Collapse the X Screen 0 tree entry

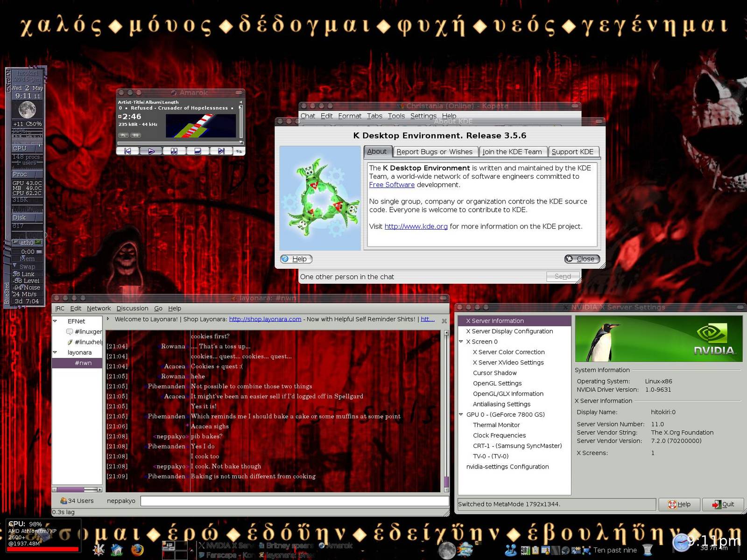tap(461, 342)
